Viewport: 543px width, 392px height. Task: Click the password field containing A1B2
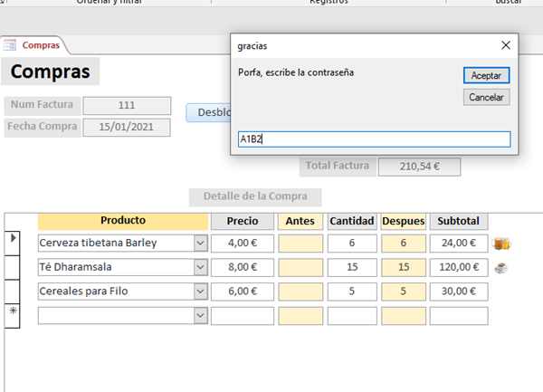[x=374, y=139]
